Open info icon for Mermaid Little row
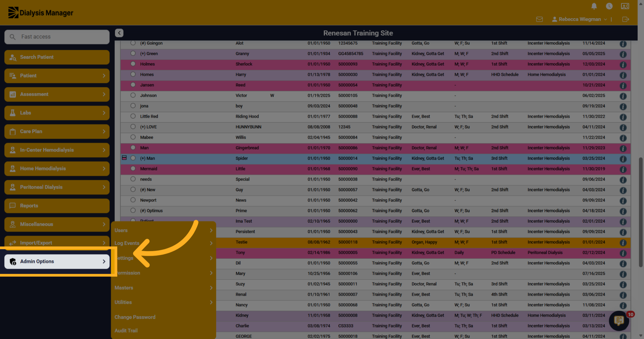Image resolution: width=644 pixels, height=339 pixels. point(623,169)
